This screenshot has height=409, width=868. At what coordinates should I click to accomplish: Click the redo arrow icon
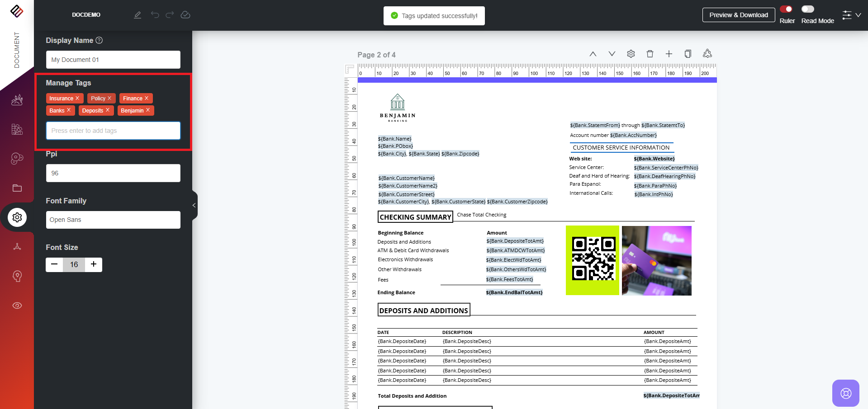(170, 15)
